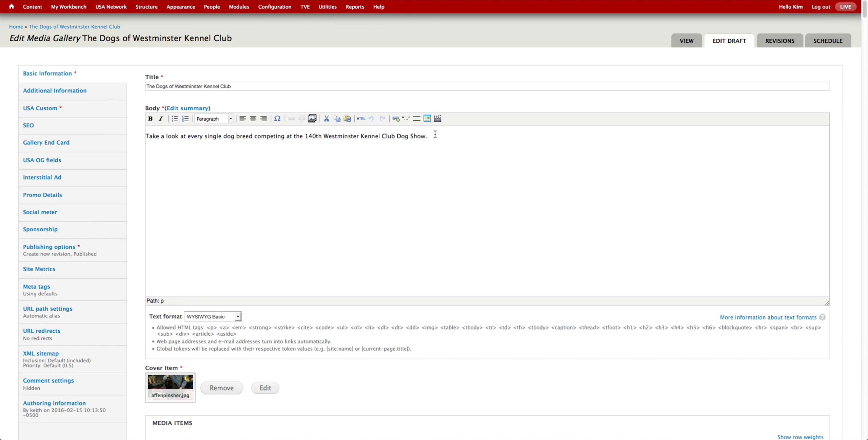Toggle italic formatting in body editor
This screenshot has width=868, height=440.
161,119
